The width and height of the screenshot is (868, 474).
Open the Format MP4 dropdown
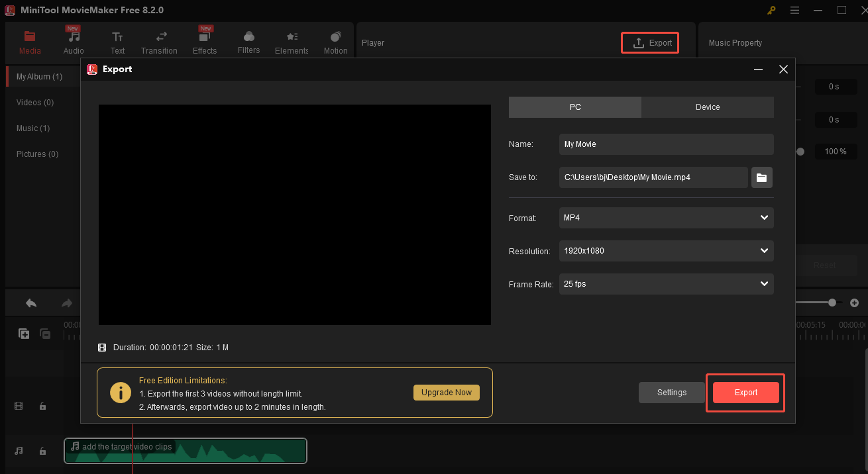point(667,218)
